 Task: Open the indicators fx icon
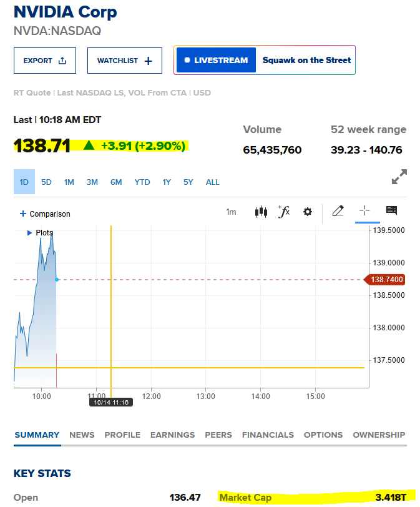(x=284, y=212)
